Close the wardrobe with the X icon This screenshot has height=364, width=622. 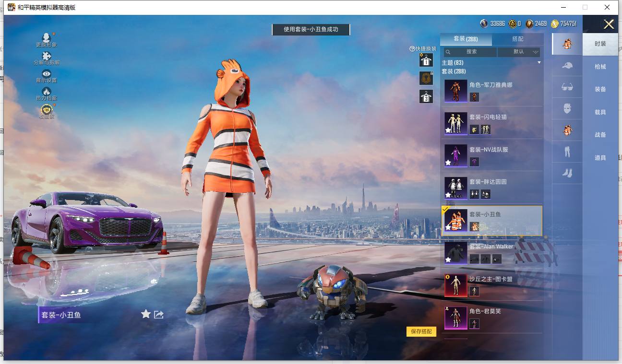[x=609, y=24]
